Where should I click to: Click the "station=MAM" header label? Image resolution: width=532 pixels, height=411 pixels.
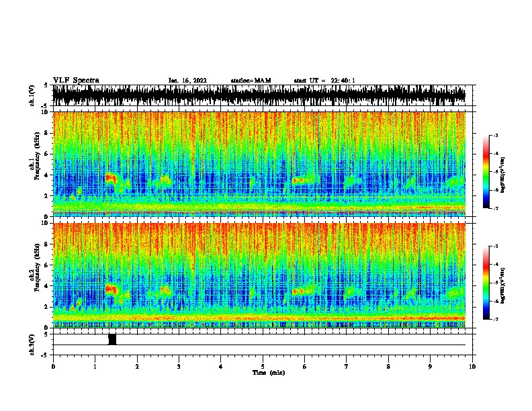coord(251,81)
